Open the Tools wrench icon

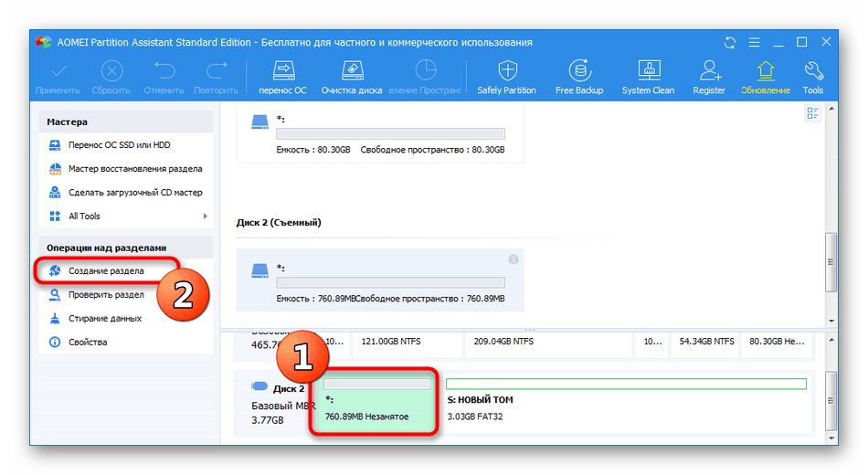pyautogui.click(x=813, y=78)
